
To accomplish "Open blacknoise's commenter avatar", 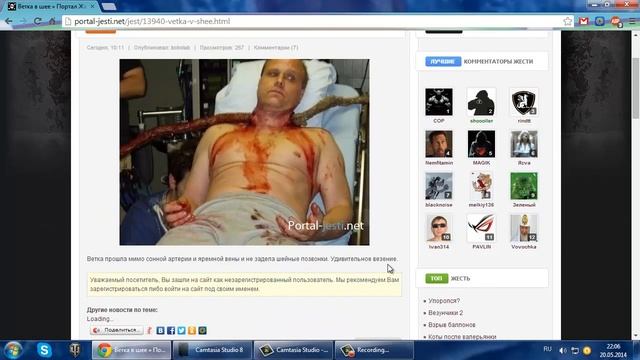I will point(439,186).
